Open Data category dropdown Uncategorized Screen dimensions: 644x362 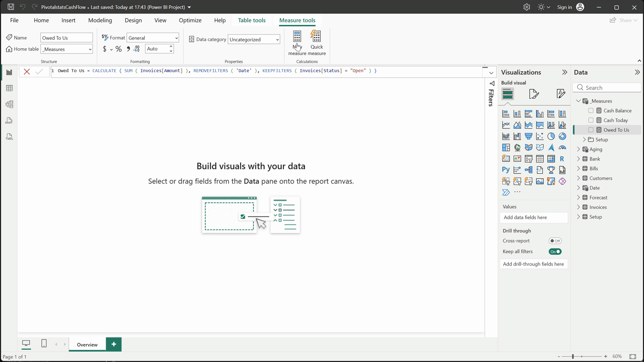[x=254, y=39]
